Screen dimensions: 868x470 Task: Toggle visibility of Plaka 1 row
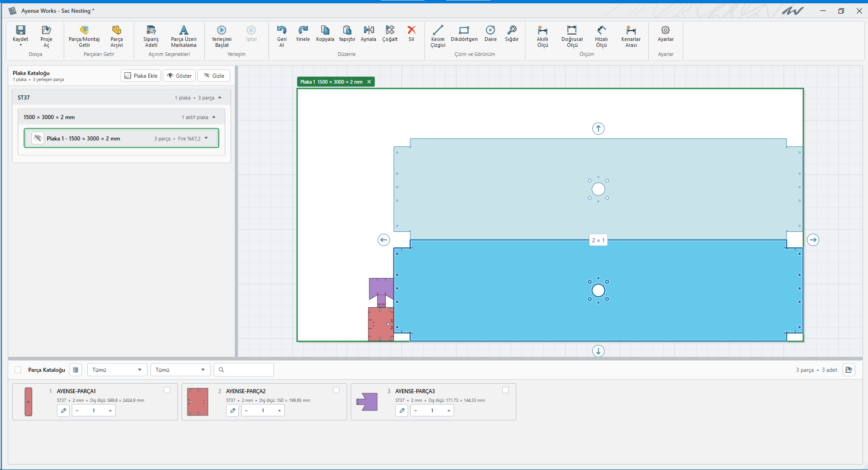(x=38, y=138)
